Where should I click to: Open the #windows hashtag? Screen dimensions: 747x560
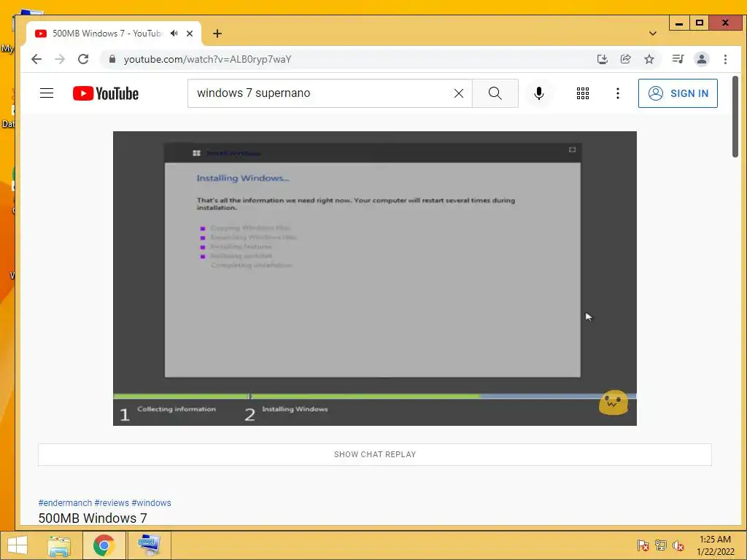151,503
